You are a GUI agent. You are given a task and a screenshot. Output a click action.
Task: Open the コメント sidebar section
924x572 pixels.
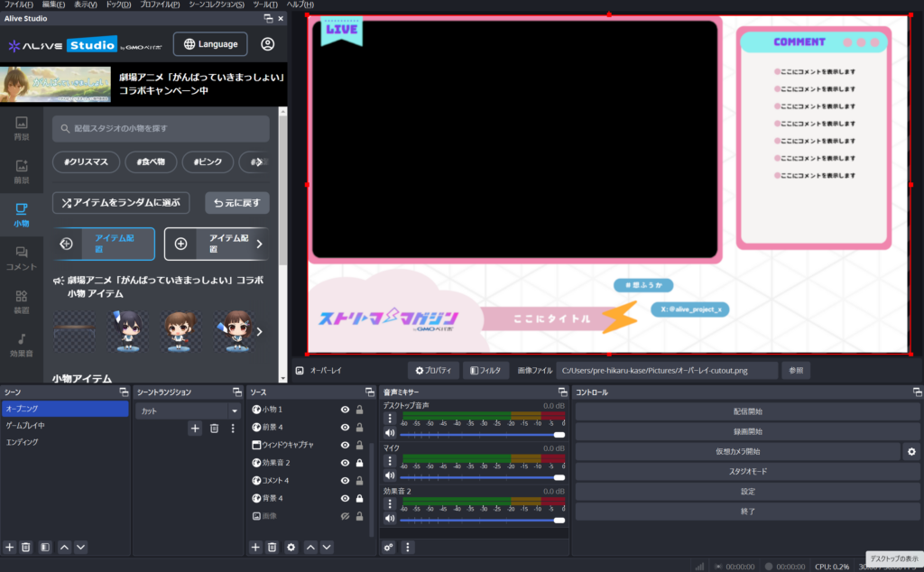coord(22,259)
